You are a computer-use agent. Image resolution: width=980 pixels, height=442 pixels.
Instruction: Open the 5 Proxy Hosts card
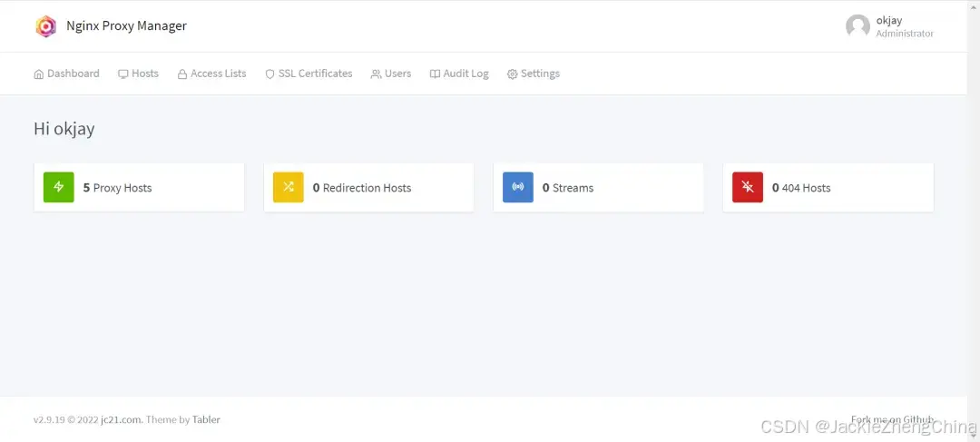[x=139, y=188]
